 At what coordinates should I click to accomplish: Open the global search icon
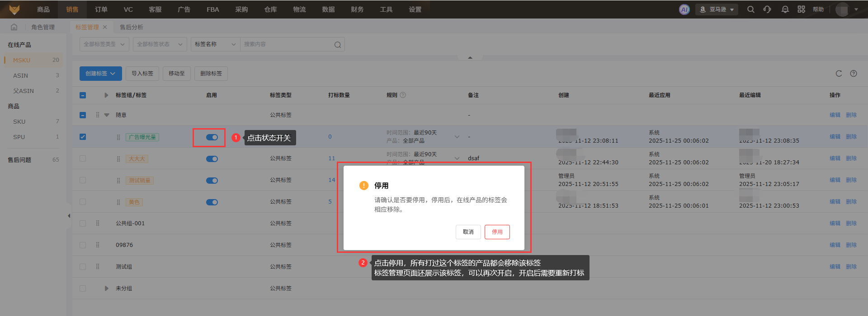[751, 9]
